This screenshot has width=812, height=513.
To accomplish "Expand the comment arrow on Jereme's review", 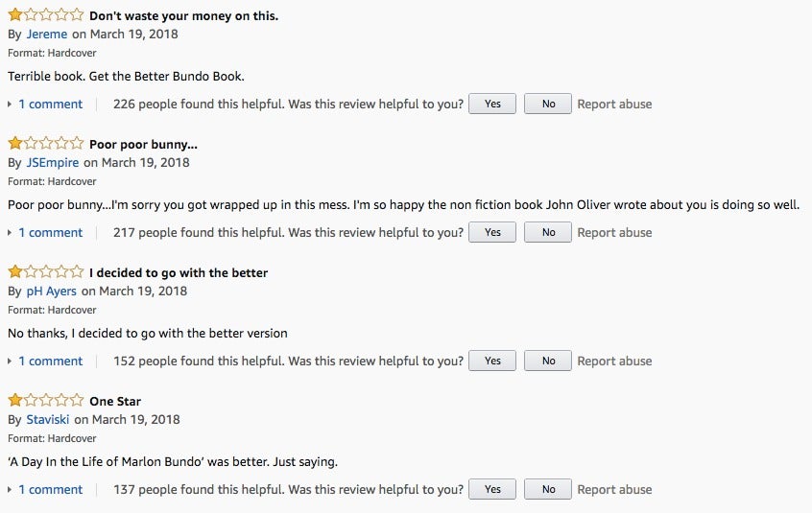I will coord(10,105).
